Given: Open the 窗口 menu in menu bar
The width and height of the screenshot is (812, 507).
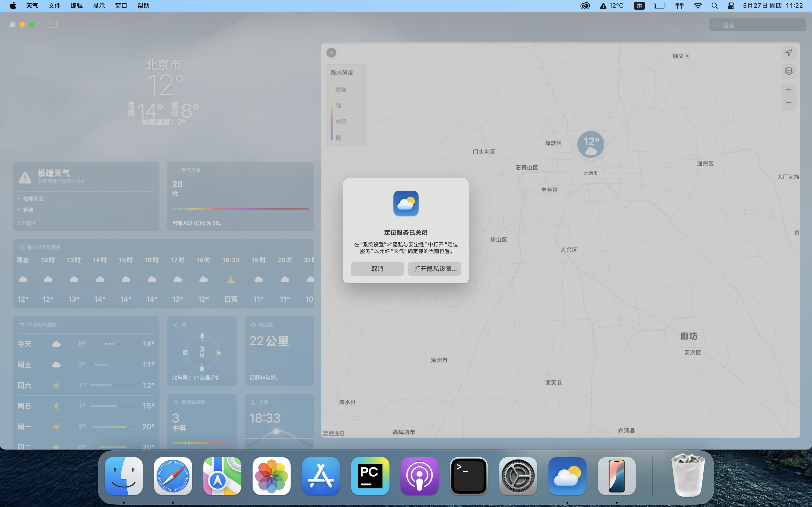Looking at the screenshot, I should [x=121, y=6].
